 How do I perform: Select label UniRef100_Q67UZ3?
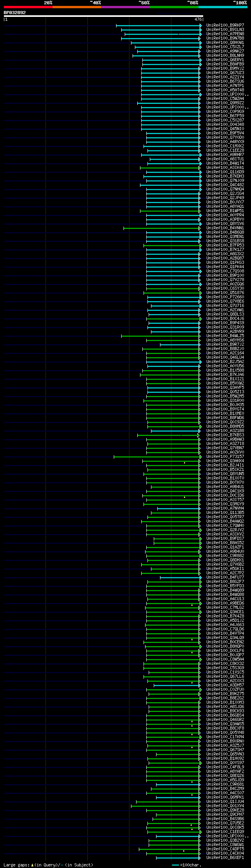pos(225,73)
